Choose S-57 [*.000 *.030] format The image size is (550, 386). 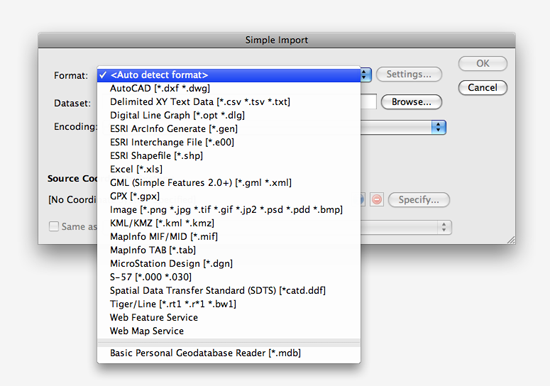(x=229, y=277)
